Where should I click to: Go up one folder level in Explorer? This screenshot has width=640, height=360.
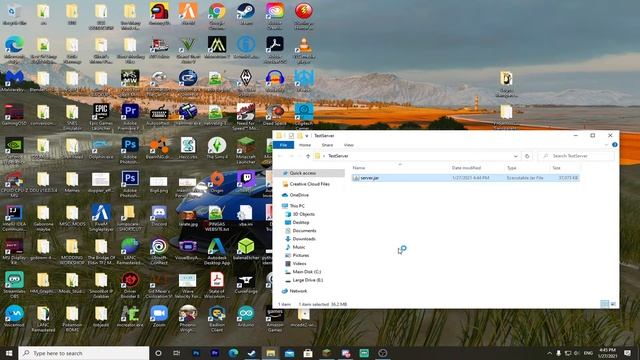coord(308,156)
